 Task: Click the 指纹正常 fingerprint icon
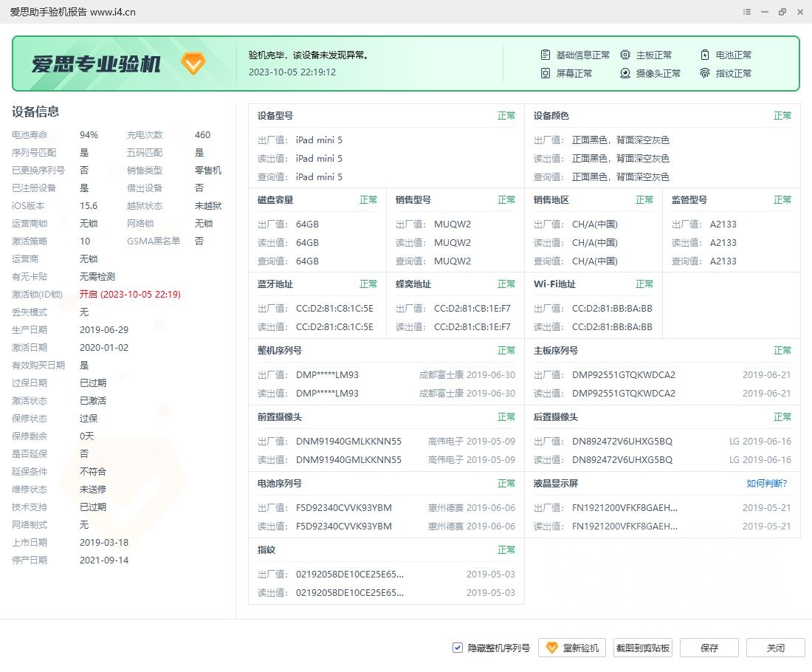click(705, 73)
